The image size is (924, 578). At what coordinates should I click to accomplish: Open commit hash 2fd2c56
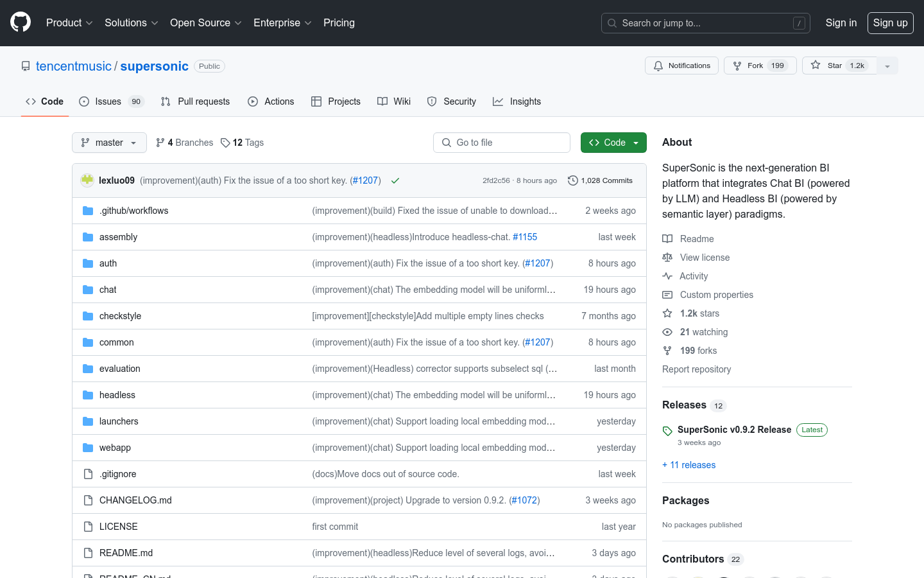click(x=496, y=180)
